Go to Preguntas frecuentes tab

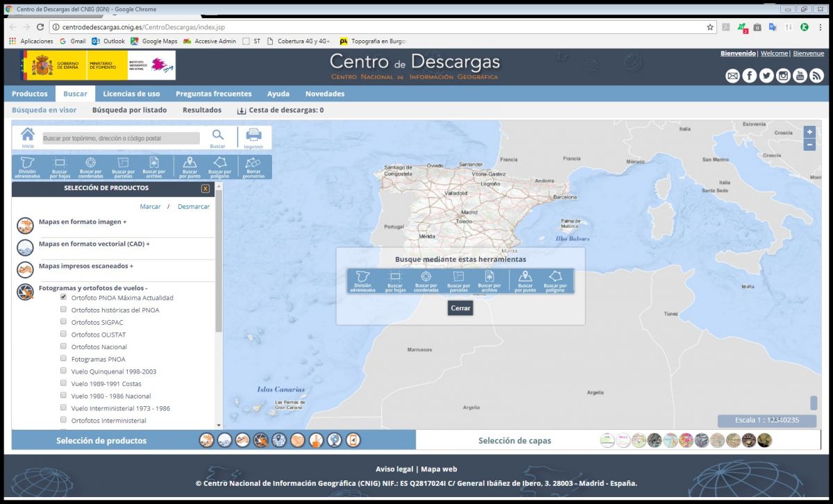click(x=214, y=94)
